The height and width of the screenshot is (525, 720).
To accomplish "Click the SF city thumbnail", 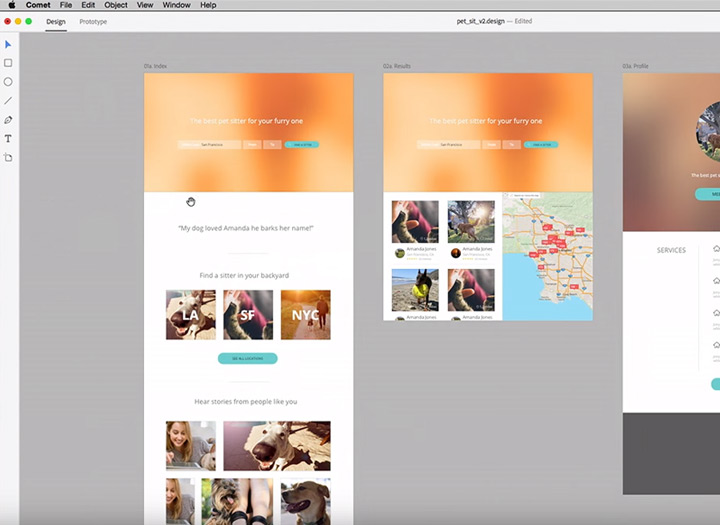I will 248,315.
